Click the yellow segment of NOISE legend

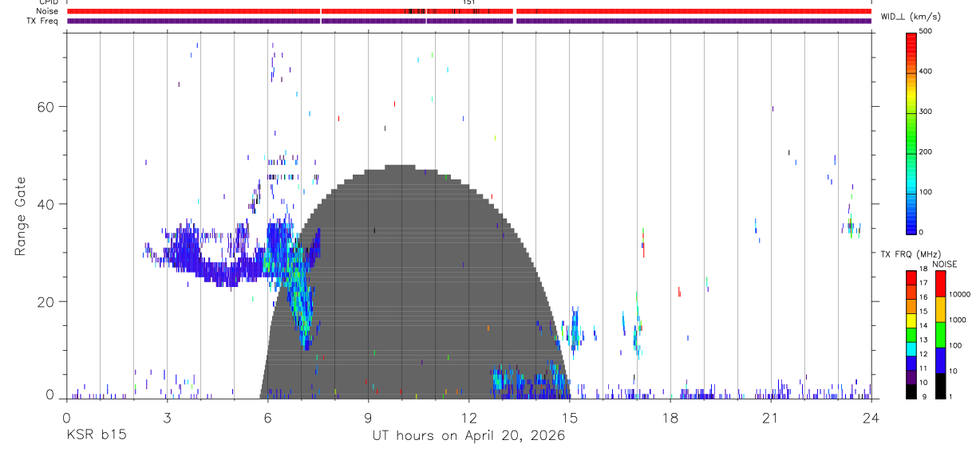pyautogui.click(x=940, y=309)
